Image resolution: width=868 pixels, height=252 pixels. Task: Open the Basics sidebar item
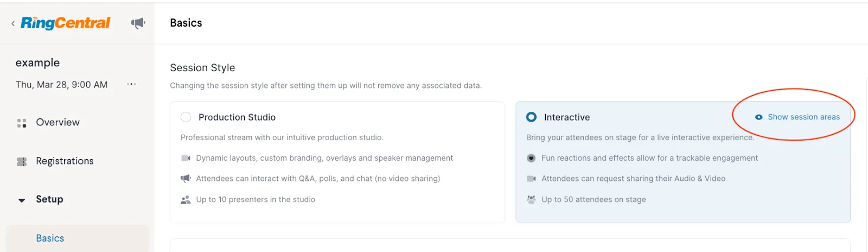pos(50,238)
